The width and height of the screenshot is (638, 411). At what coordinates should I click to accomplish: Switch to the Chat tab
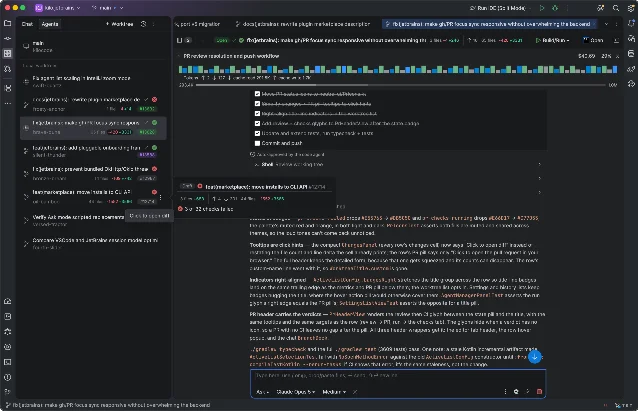point(27,24)
